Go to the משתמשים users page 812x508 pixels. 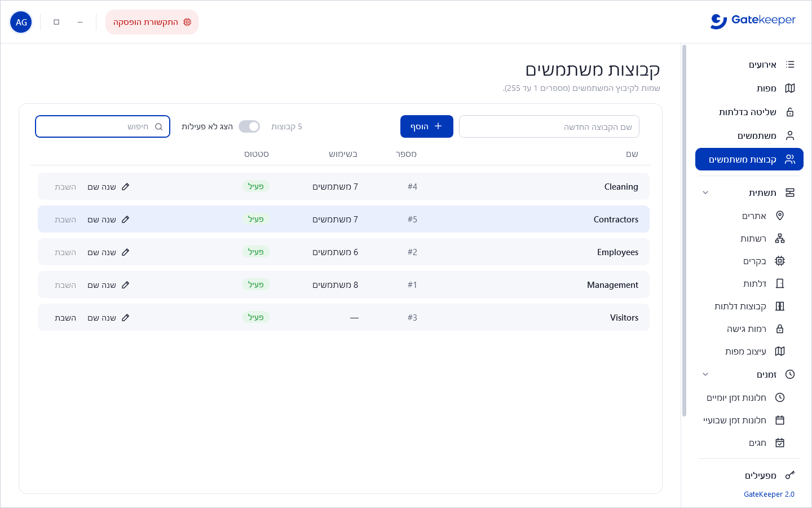[749, 135]
